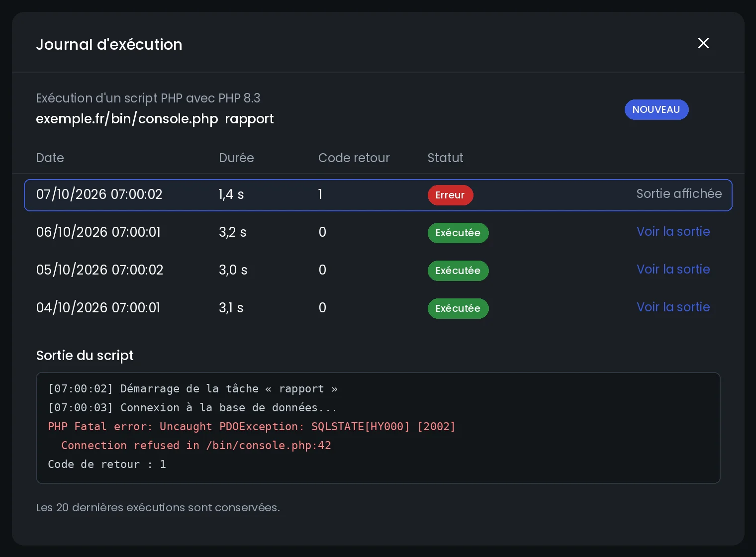
Task: Click the red Erreur status badge
Action: pyautogui.click(x=450, y=195)
